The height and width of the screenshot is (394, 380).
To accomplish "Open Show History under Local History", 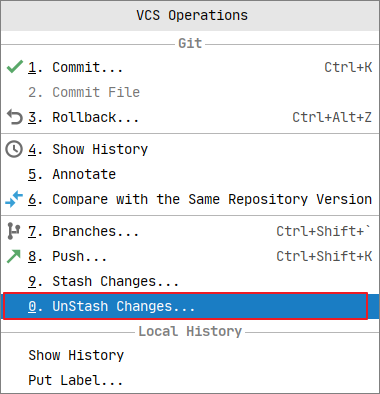I will [x=190, y=355].
